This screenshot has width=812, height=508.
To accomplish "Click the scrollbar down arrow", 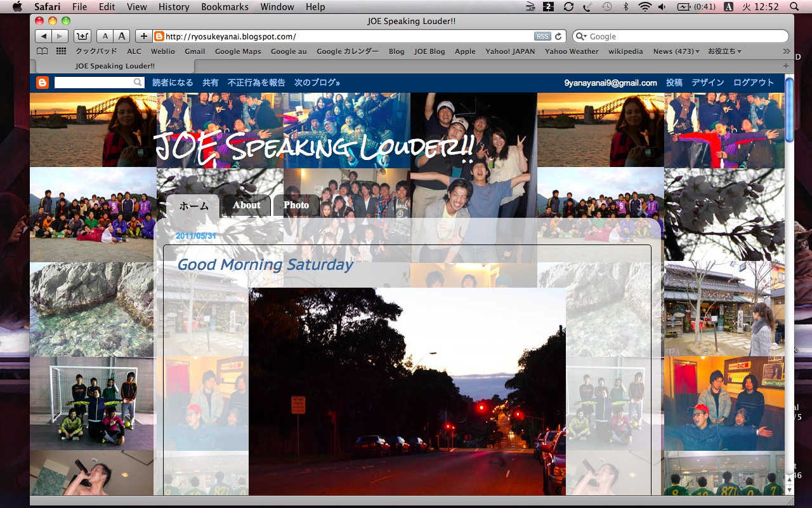I will tap(789, 490).
